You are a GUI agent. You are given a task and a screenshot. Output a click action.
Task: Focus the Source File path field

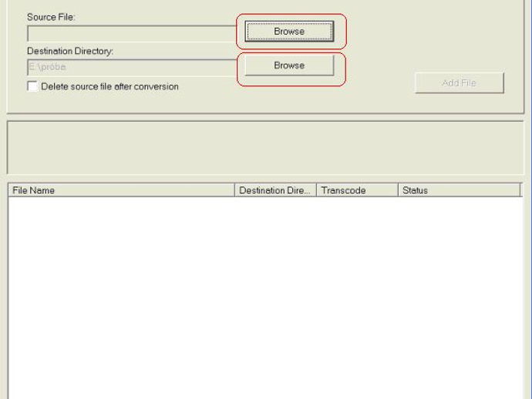coord(133,33)
